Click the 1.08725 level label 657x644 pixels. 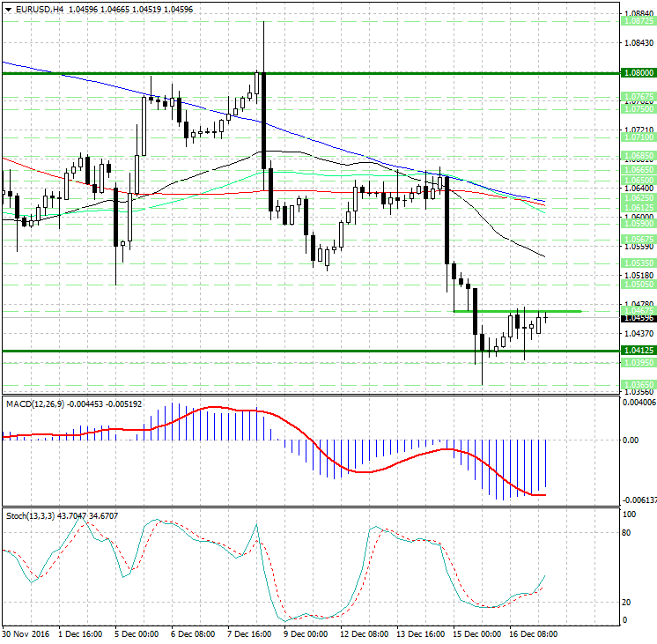point(639,21)
